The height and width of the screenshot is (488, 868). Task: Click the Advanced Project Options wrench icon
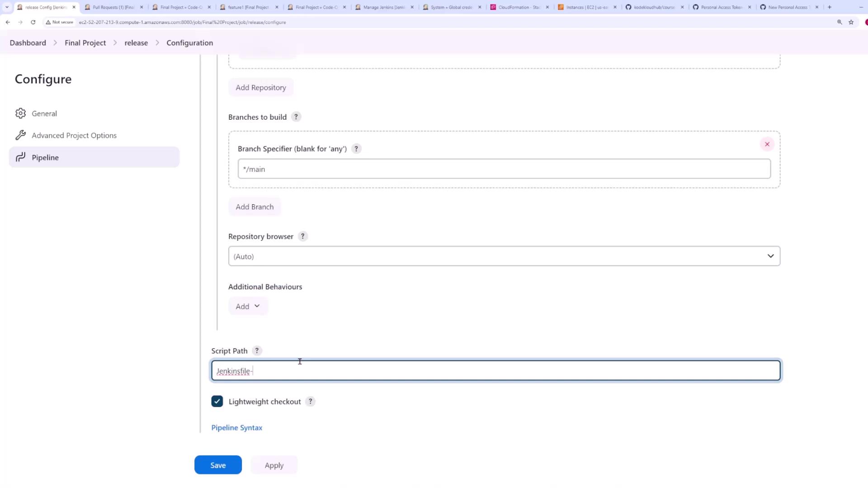tap(20, 135)
